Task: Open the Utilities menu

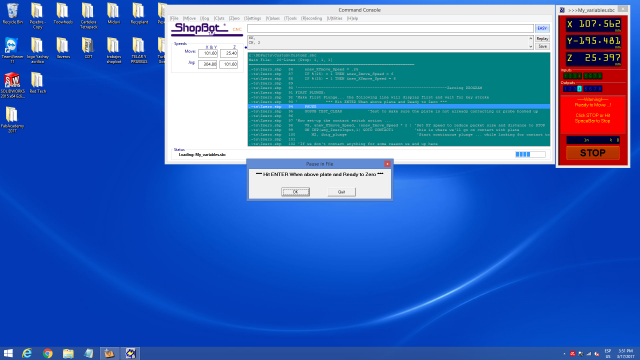Action: [x=335, y=18]
